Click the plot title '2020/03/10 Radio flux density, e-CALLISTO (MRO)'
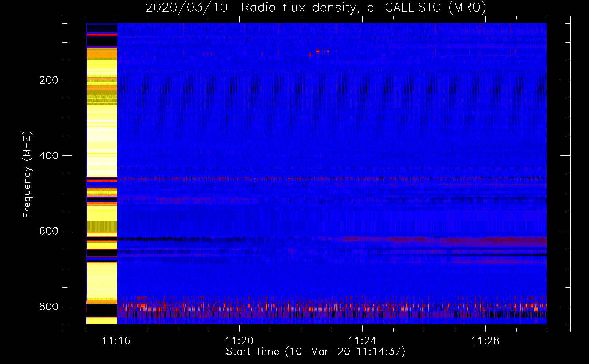589x364 pixels. tap(316, 7)
